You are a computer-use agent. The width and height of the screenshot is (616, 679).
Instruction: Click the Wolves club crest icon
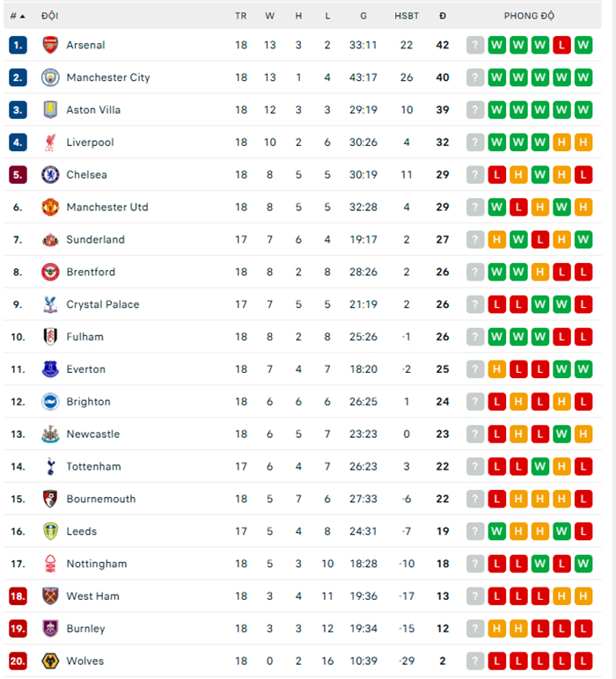50,661
